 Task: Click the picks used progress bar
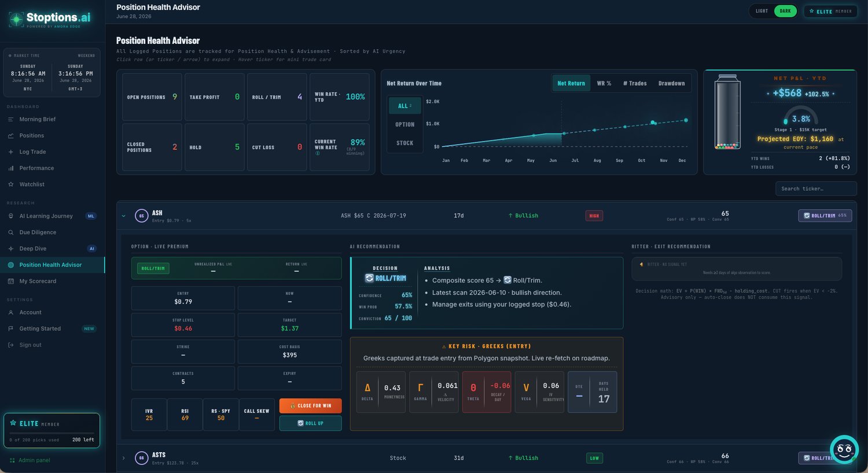tap(52, 433)
